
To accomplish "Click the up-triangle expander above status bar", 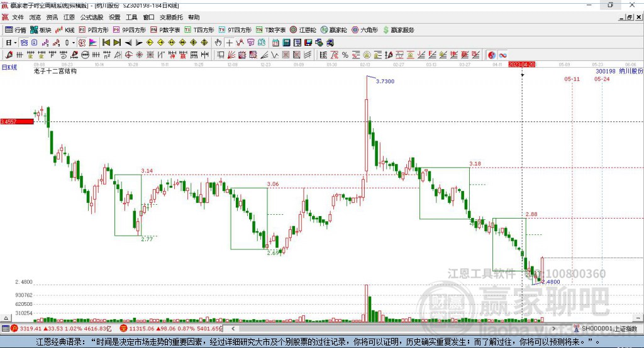I will click(x=6, y=318).
